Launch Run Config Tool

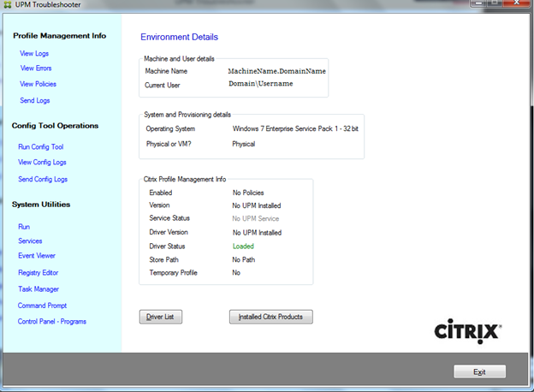(41, 146)
